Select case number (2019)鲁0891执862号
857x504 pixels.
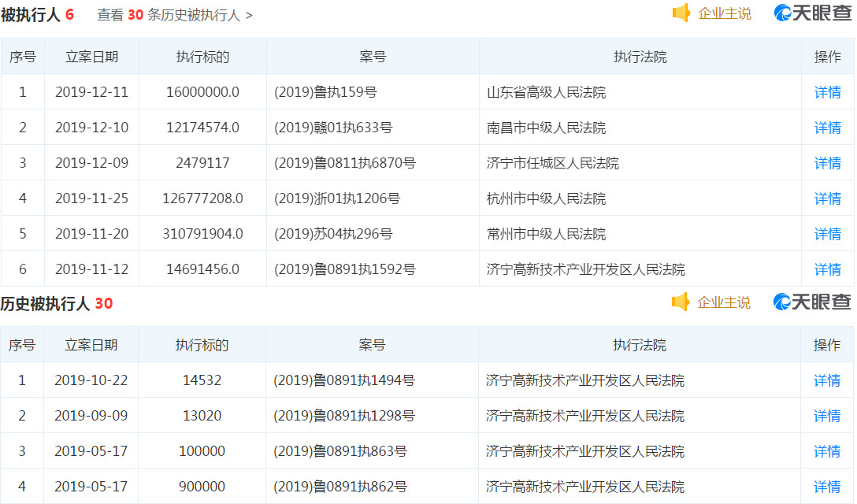tap(340, 487)
